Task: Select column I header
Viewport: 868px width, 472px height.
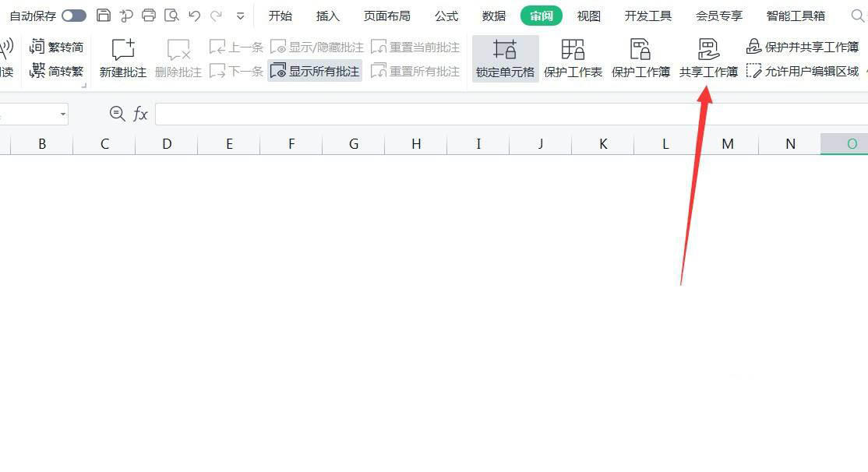Action: pyautogui.click(x=478, y=144)
